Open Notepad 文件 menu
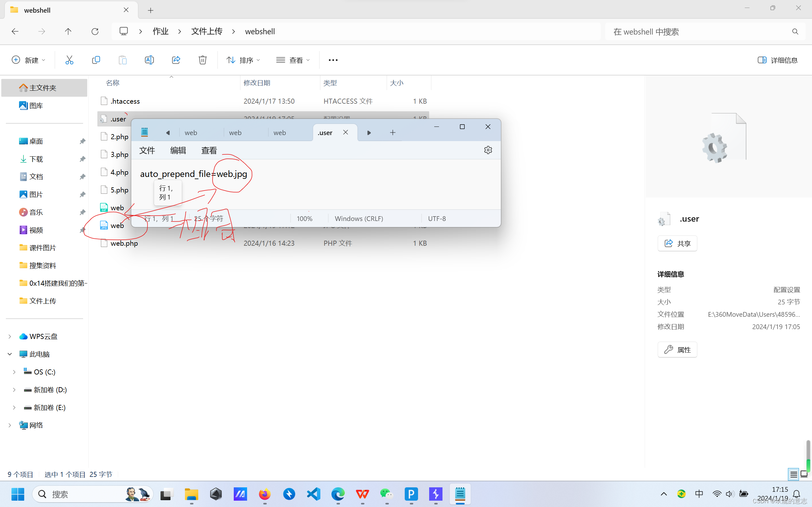The image size is (812, 507). 147,150
